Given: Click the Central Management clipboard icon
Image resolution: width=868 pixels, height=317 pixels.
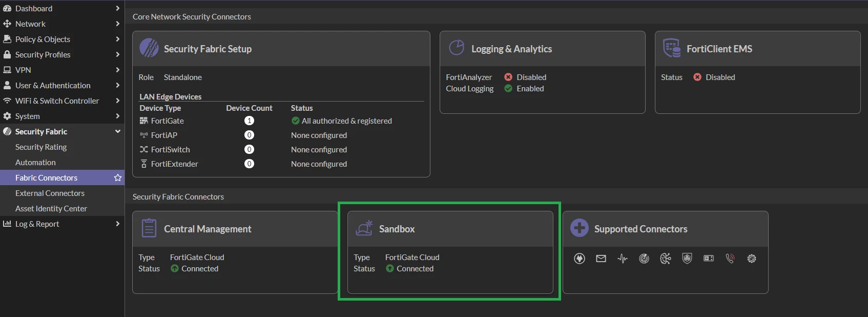Looking at the screenshot, I should 149,228.
